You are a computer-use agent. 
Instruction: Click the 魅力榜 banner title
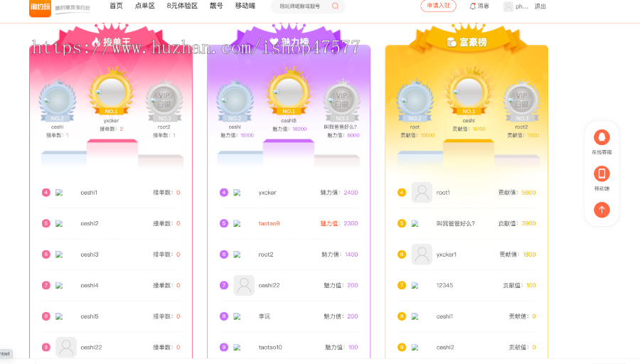pyautogui.click(x=294, y=42)
